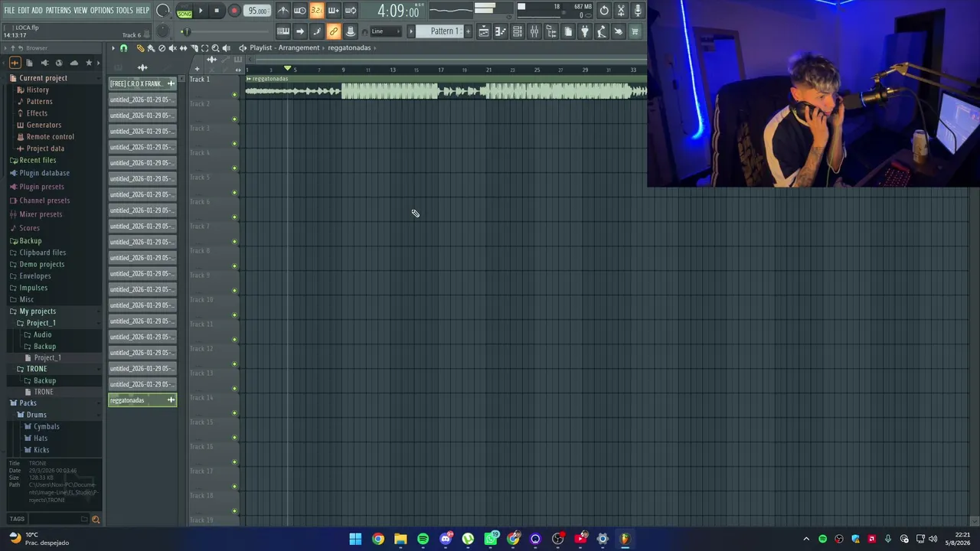Toggle playlist magnet snap

123,48
